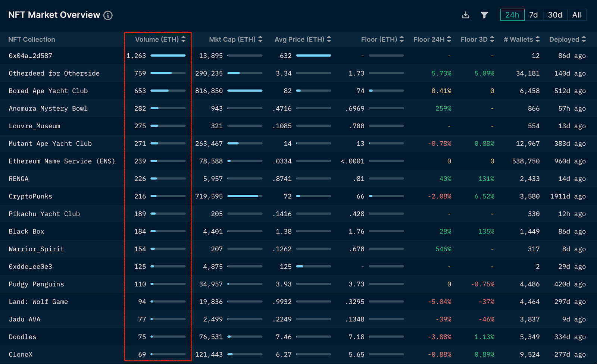
Task: Sort table by Volume (ETH) arrows
Action: 183,39
